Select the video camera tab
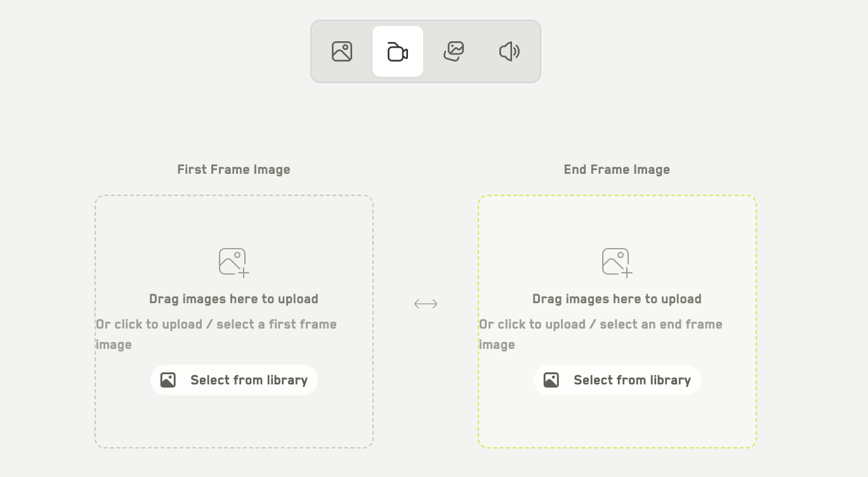The width and height of the screenshot is (868, 477). [x=398, y=51]
